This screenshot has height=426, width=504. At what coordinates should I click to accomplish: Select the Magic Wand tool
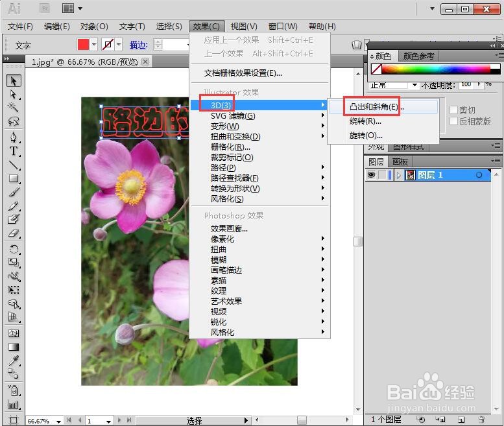pyautogui.click(x=13, y=107)
